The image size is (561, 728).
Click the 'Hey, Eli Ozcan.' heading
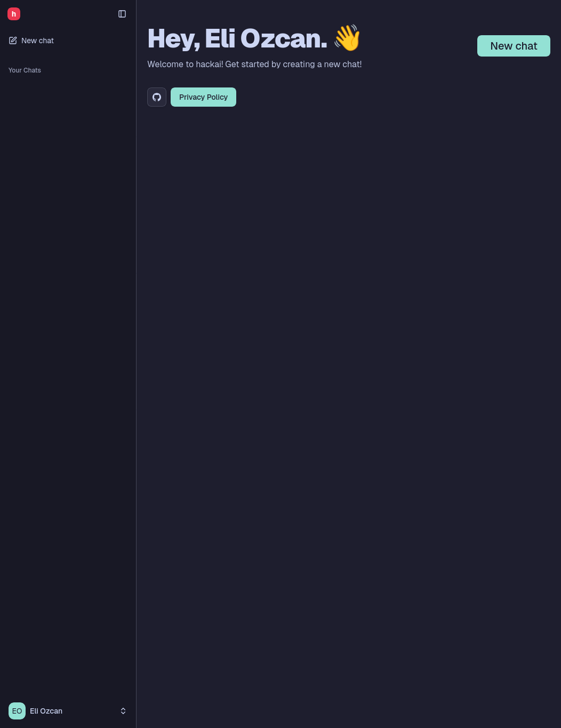(x=237, y=38)
